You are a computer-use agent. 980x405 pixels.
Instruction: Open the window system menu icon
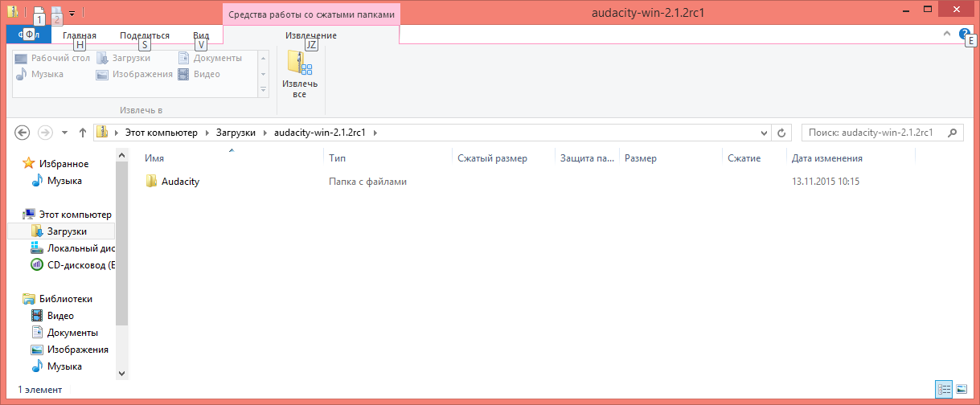click(14, 12)
